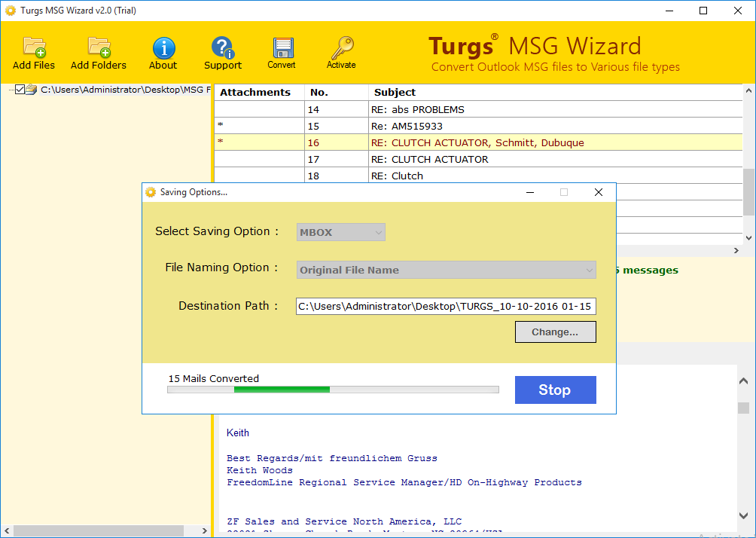Click the Change... button
The width and height of the screenshot is (756, 538).
tap(556, 332)
